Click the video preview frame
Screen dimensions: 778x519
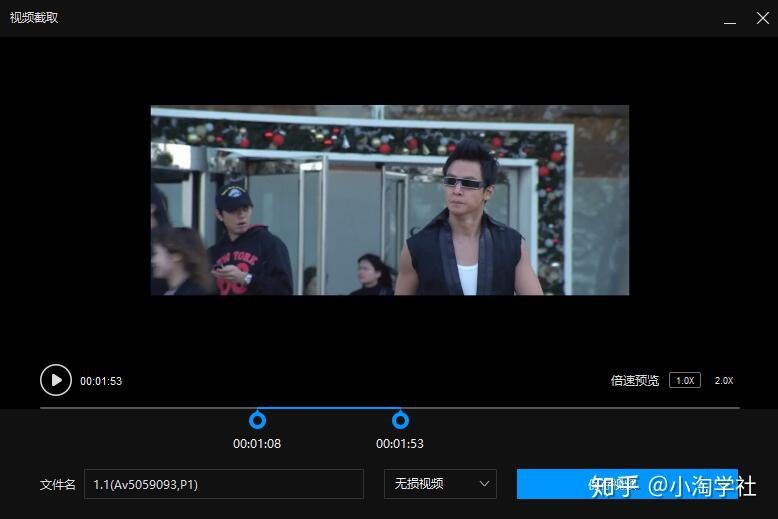pyautogui.click(x=389, y=200)
